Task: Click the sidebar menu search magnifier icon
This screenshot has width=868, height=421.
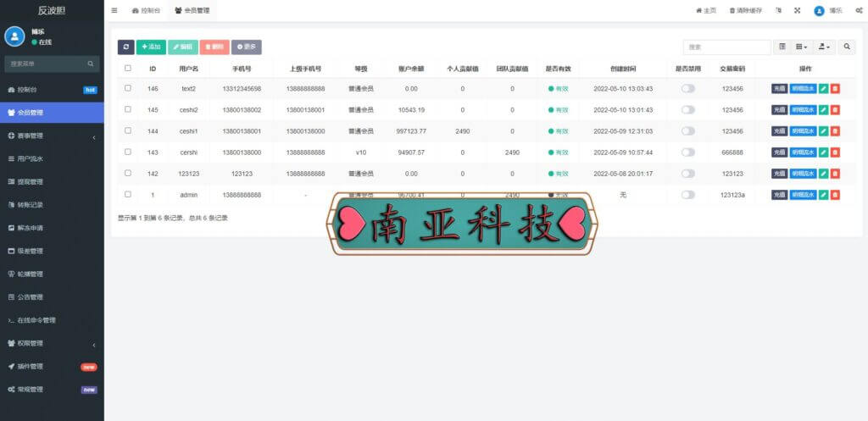Action: [x=90, y=64]
